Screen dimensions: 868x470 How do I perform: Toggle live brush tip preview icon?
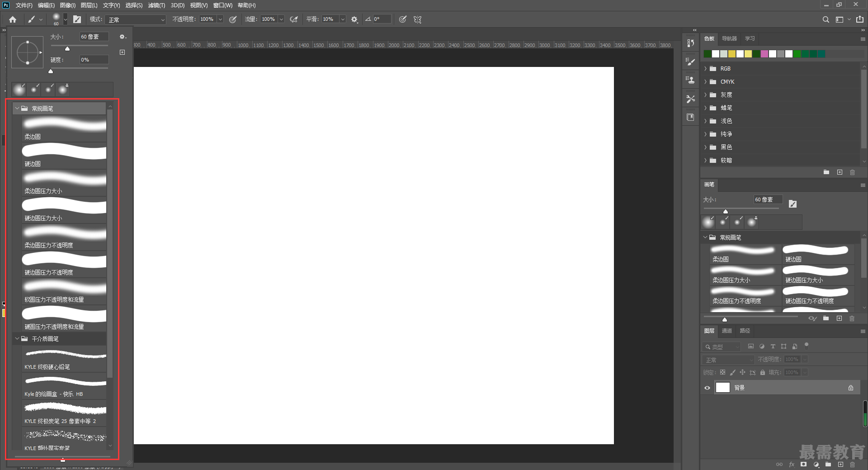pyautogui.click(x=812, y=318)
